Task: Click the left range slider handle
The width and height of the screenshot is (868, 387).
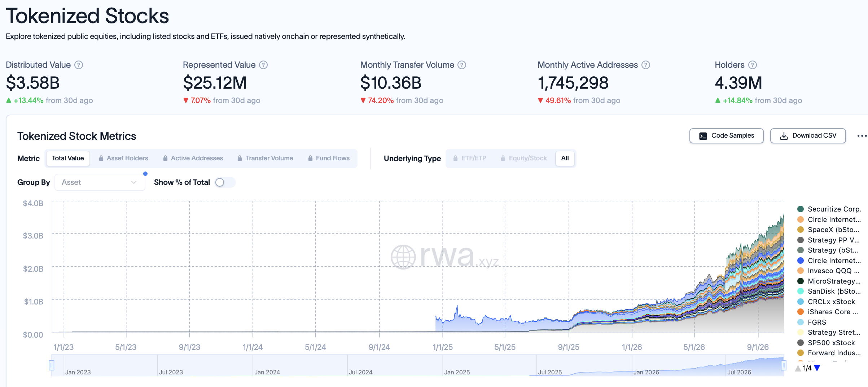Action: (52, 365)
